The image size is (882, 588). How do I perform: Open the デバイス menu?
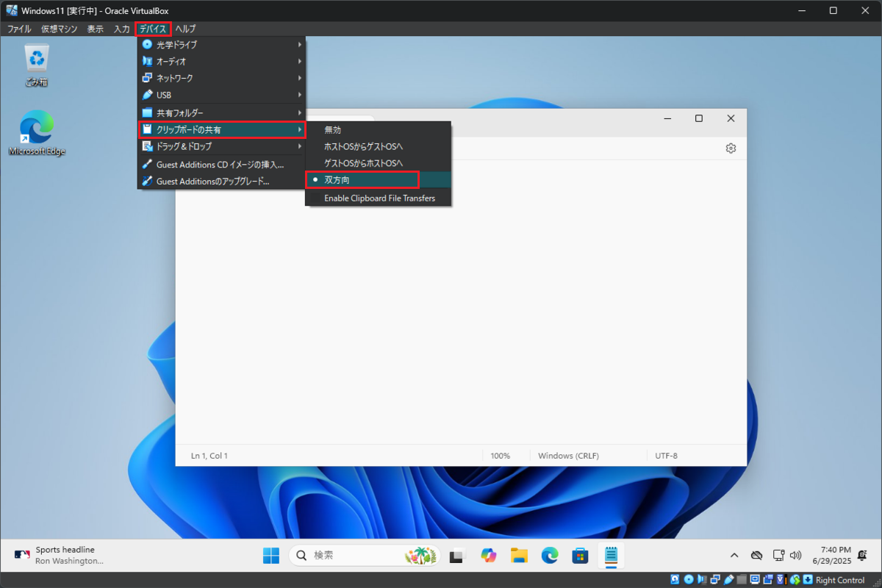[x=153, y=29]
